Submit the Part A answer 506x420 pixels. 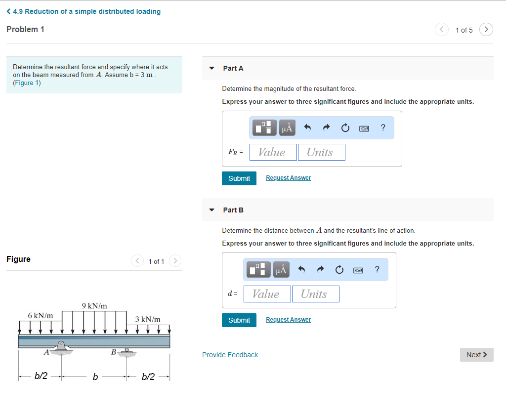coord(239,178)
